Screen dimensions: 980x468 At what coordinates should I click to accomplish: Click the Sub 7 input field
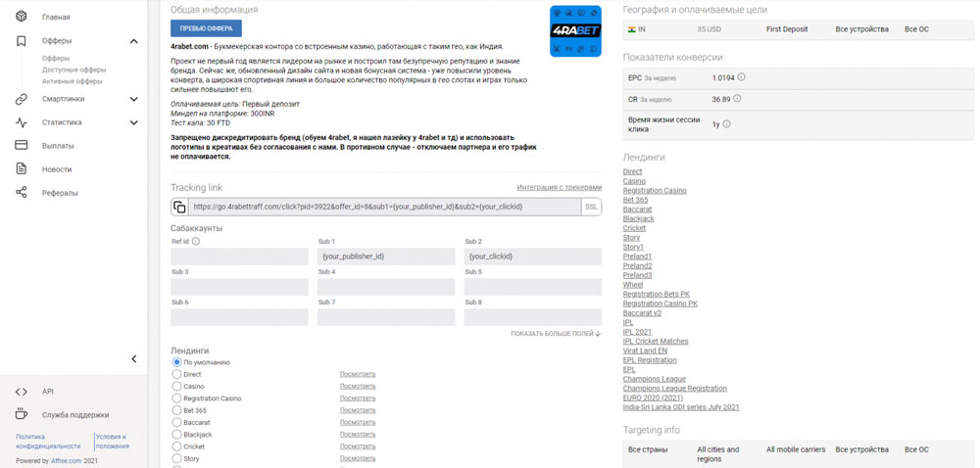point(386,317)
